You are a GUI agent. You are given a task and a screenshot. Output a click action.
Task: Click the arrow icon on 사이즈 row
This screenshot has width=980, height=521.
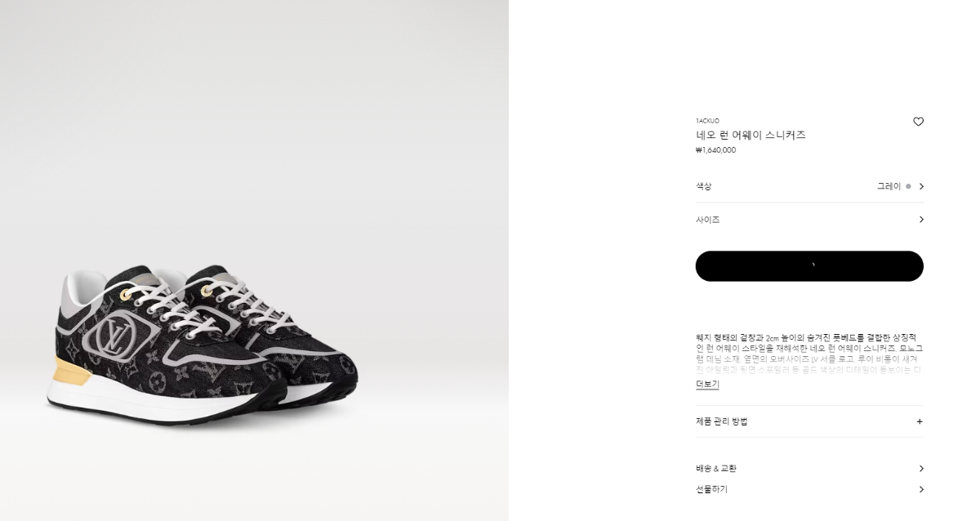point(921,220)
